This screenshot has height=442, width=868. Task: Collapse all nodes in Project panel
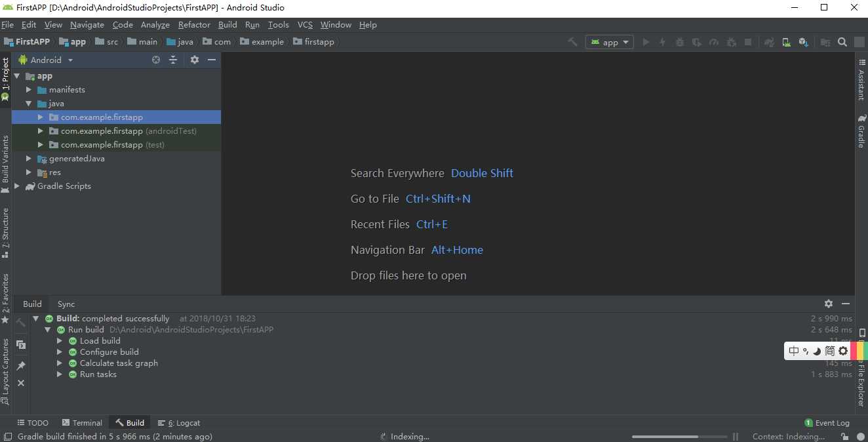click(x=173, y=60)
